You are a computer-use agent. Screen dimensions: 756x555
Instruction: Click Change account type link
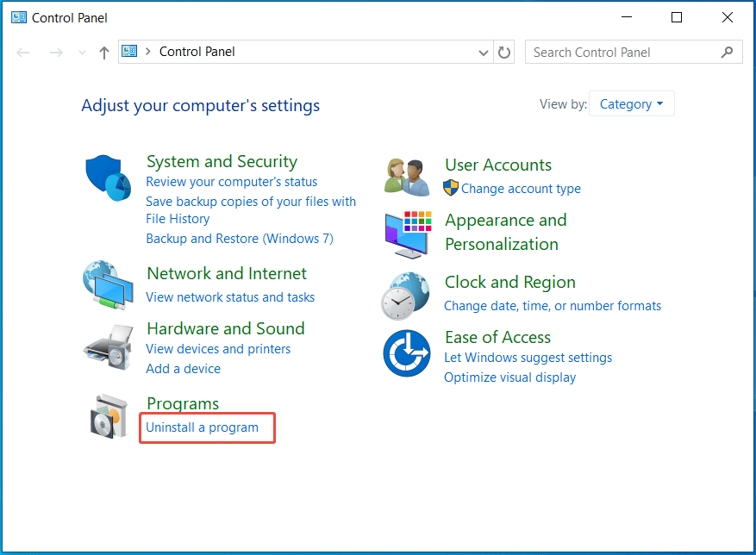click(521, 189)
